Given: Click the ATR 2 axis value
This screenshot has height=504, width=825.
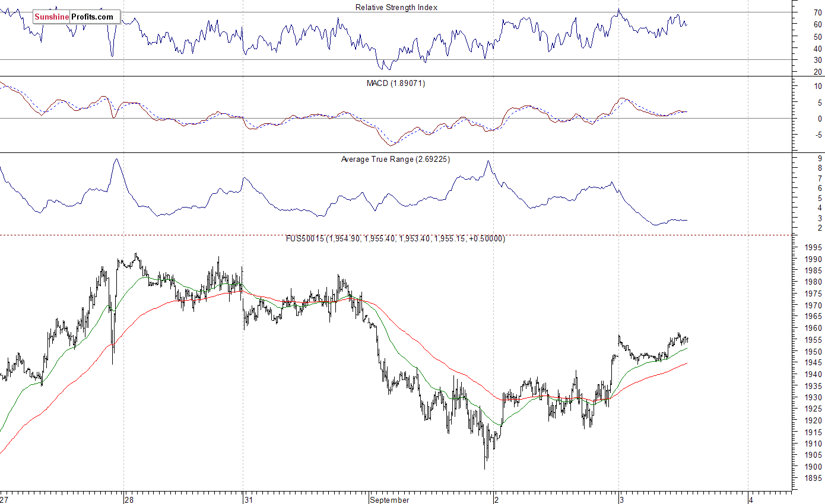Looking at the screenshot, I should (x=820, y=228).
